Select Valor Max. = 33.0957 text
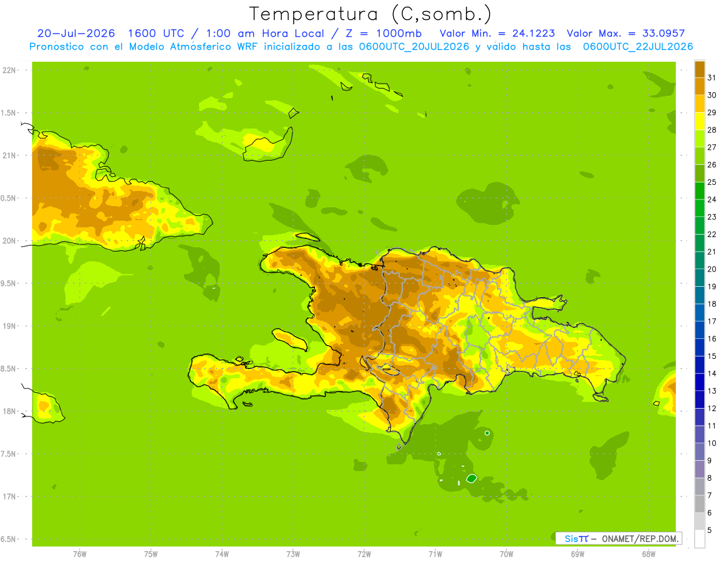This screenshot has height=562, width=728. (x=626, y=33)
